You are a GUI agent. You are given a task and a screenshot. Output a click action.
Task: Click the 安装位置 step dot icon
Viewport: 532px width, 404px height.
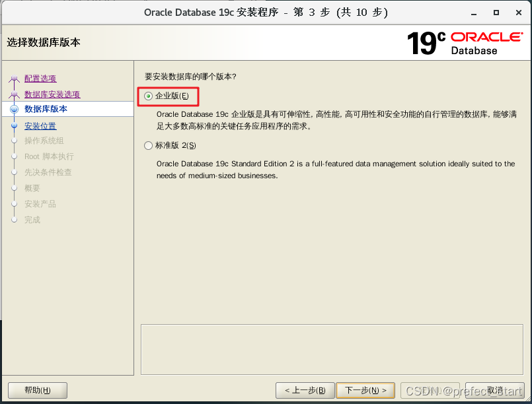[15, 125]
